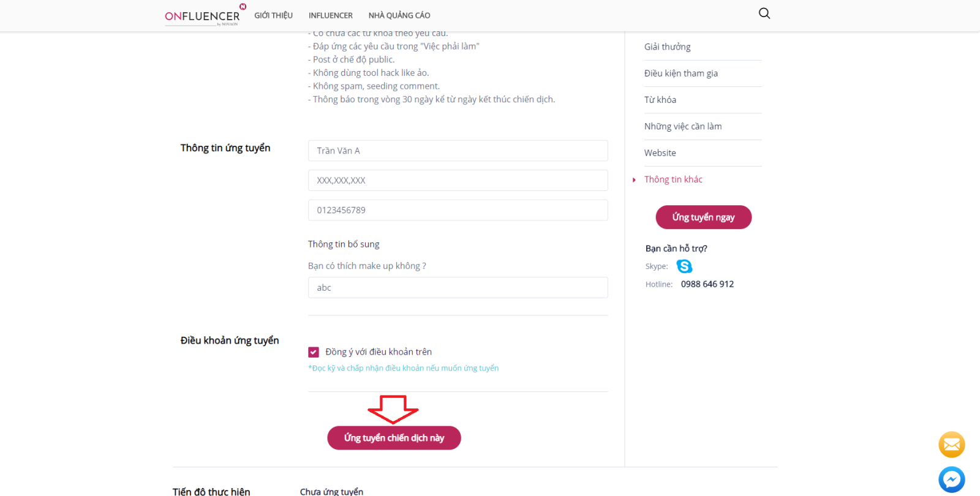Open the search magnifier icon
This screenshot has height=496, width=980.
[764, 13]
